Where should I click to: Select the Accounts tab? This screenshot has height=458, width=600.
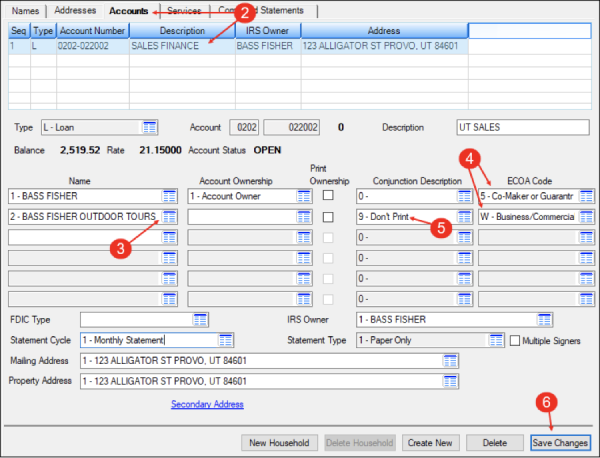[x=129, y=11]
